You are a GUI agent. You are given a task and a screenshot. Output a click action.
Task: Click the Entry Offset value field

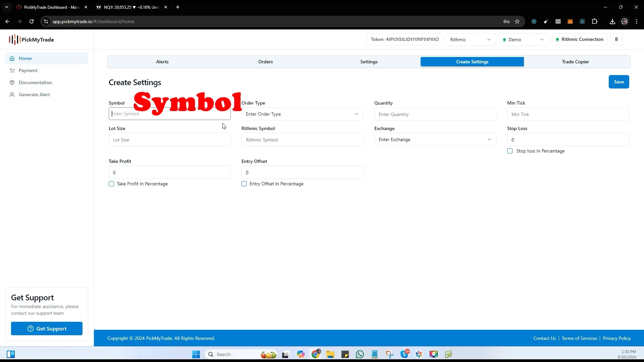point(302,173)
